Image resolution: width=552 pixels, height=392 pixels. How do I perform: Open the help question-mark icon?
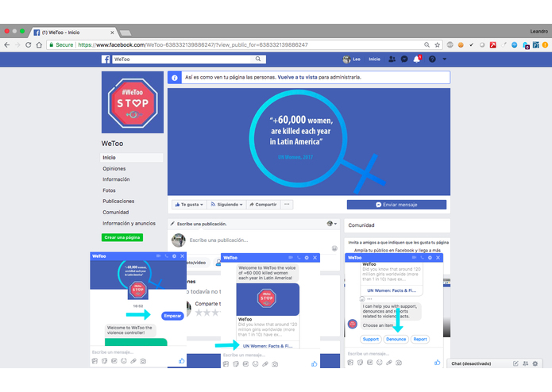pyautogui.click(x=432, y=59)
